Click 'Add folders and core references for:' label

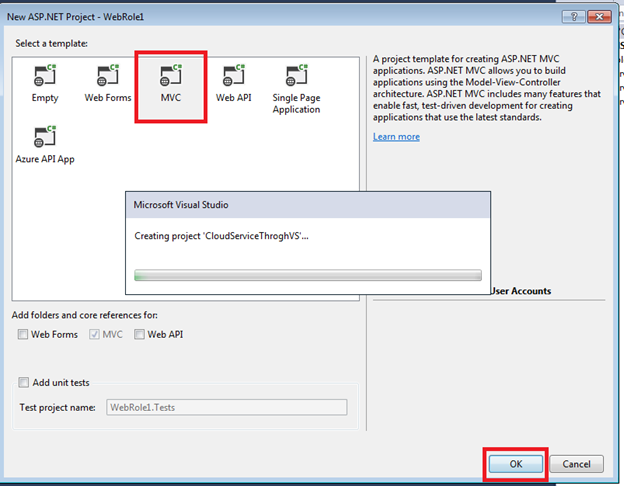point(84,315)
